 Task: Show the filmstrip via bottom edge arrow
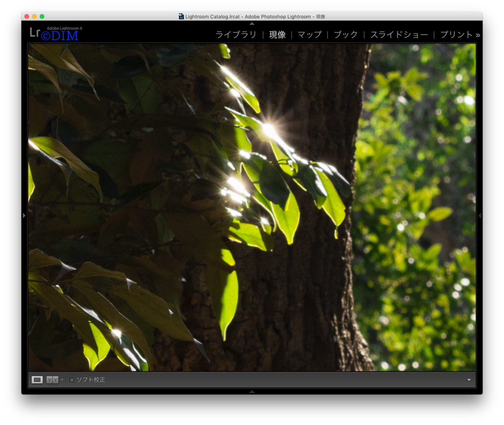(252, 391)
